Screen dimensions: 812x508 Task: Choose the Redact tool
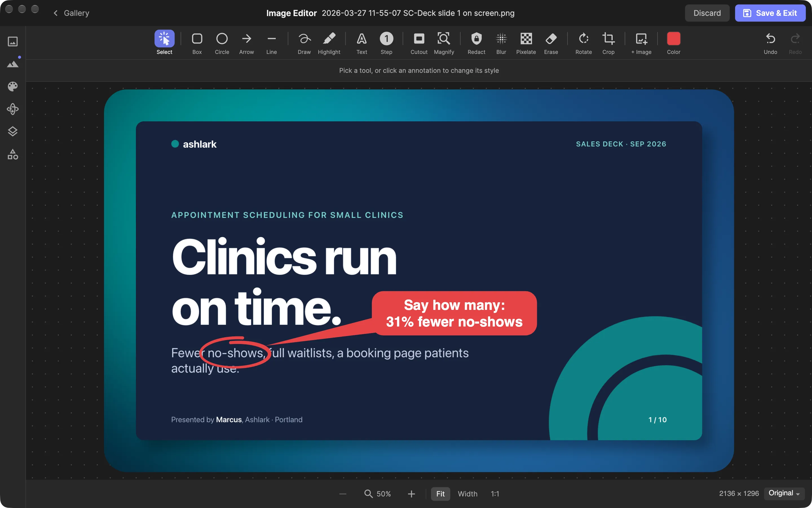pyautogui.click(x=476, y=43)
